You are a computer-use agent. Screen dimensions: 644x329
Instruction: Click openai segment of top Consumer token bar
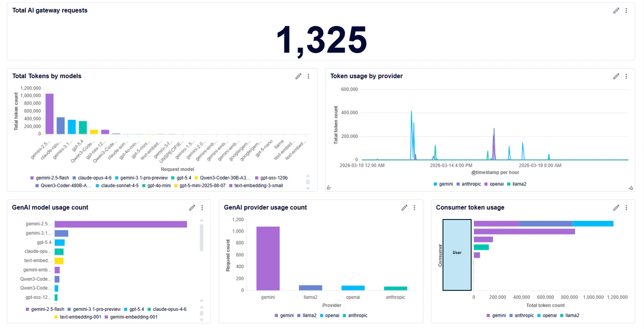[x=593, y=224]
